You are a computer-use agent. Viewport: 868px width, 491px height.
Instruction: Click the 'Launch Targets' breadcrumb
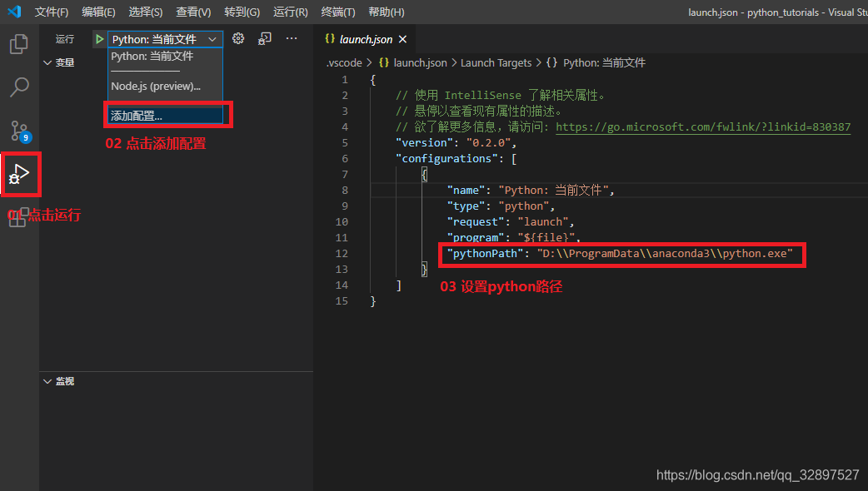(x=496, y=63)
